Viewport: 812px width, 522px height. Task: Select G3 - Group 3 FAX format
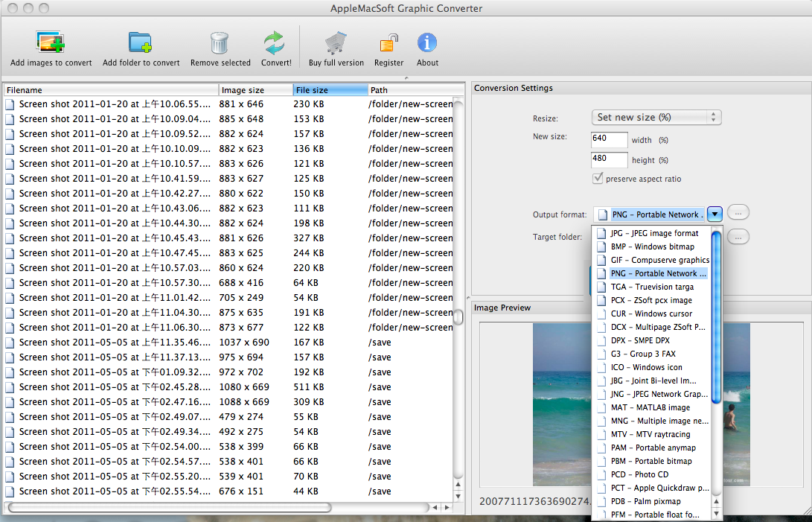pyautogui.click(x=651, y=354)
